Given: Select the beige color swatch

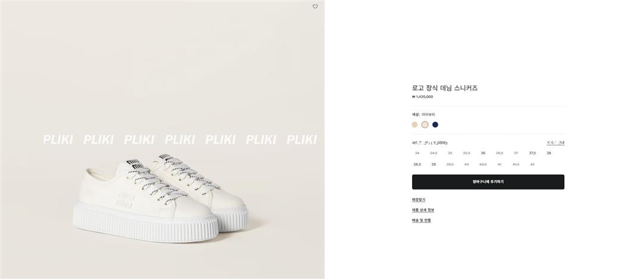Looking at the screenshot, I should (x=414, y=125).
